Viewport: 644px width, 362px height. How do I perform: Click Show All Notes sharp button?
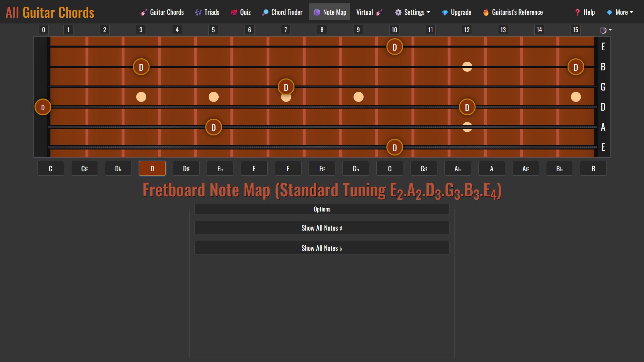point(322,228)
